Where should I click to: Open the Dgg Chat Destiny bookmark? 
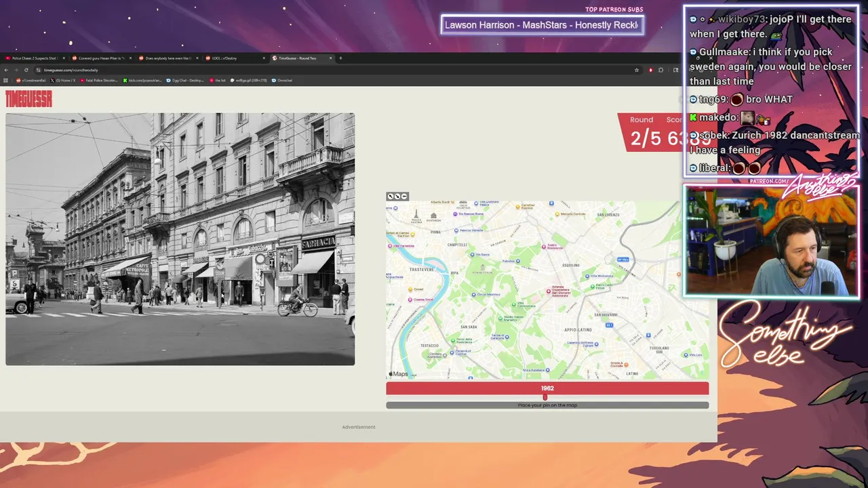186,80
